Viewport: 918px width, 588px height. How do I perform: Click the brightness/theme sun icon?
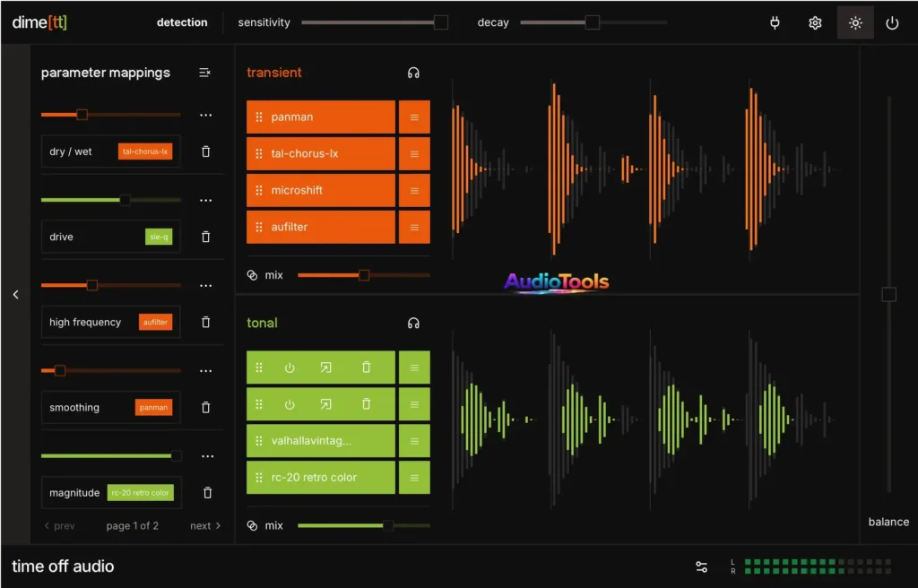pyautogui.click(x=854, y=22)
